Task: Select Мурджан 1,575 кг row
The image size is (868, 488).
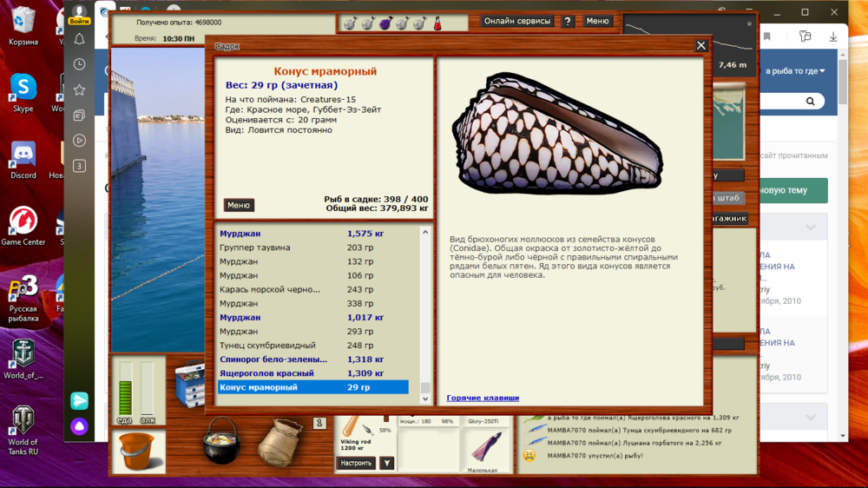Action: coord(312,234)
